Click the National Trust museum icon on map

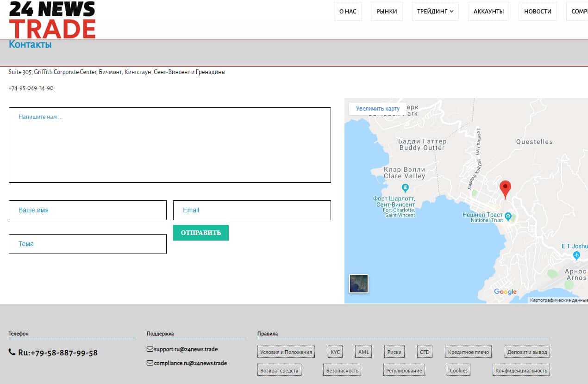pos(508,216)
